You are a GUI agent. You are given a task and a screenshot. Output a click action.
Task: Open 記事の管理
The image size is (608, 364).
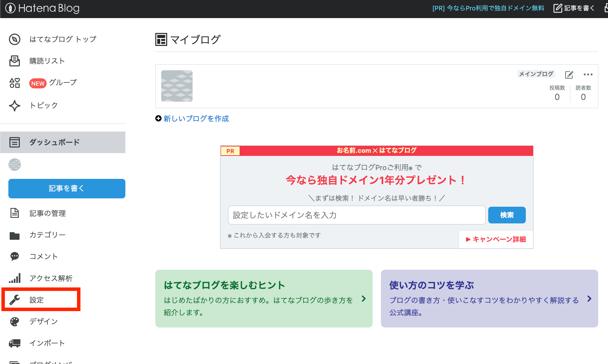click(47, 213)
